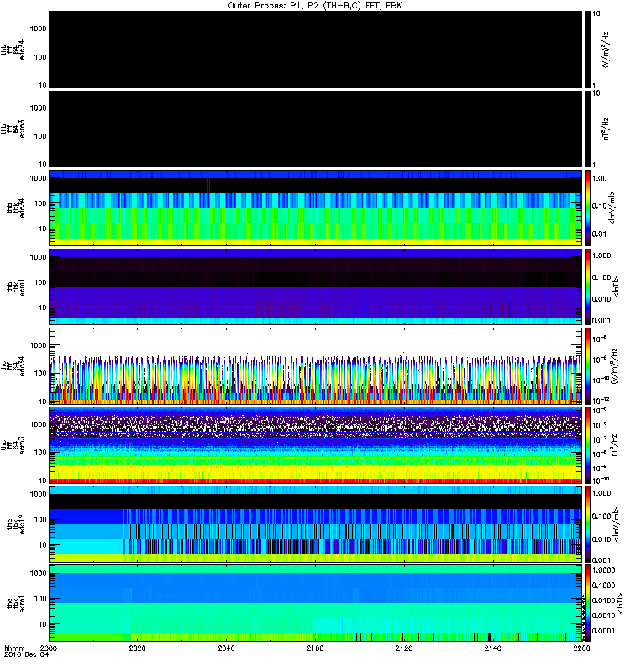This screenshot has height=672, width=630.
Task: Click the thb fbk edc34 filter bank panel
Action: point(315,207)
